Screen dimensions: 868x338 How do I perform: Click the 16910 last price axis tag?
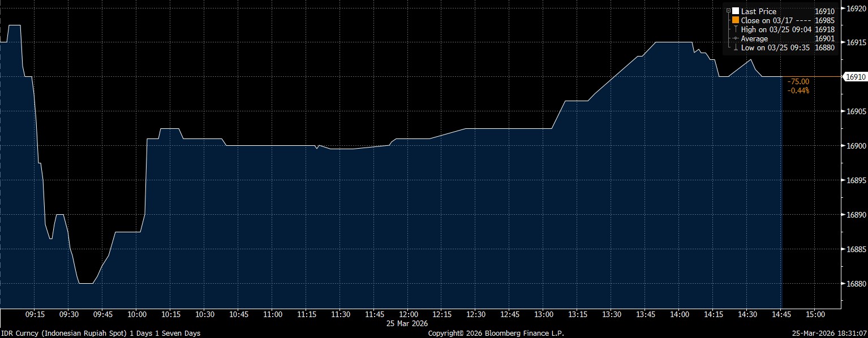854,77
